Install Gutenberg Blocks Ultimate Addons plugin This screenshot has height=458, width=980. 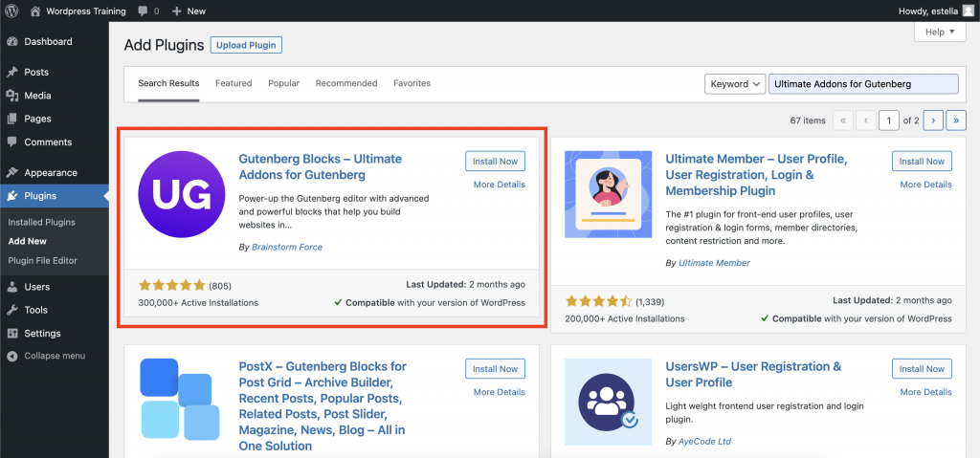[x=495, y=162]
